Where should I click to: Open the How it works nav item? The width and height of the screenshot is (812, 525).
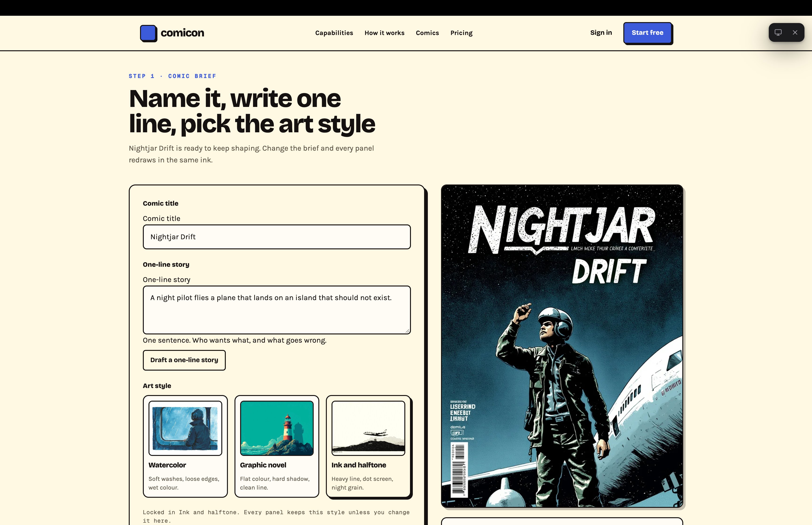coord(384,33)
